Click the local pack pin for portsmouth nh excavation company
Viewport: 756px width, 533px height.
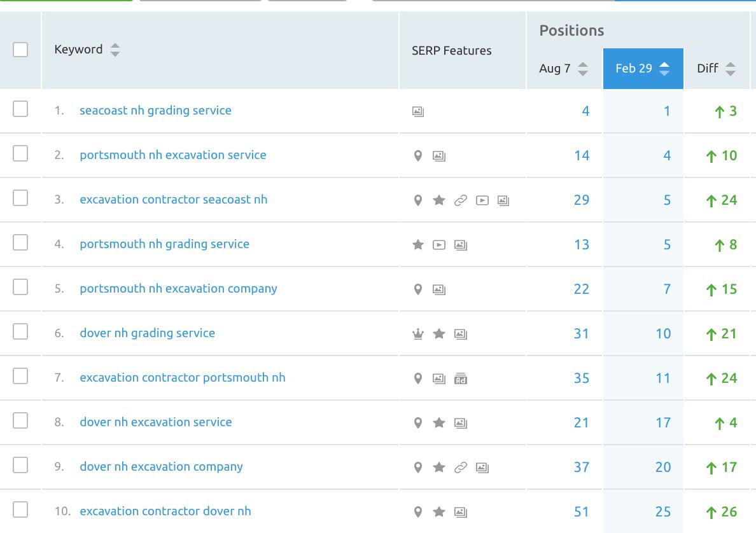point(418,289)
